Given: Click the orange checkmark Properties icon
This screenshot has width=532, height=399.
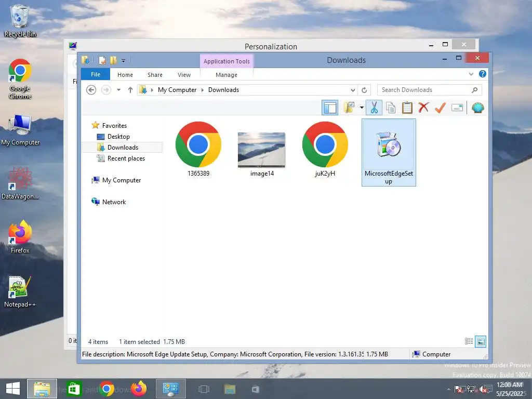Looking at the screenshot, I should (x=440, y=108).
